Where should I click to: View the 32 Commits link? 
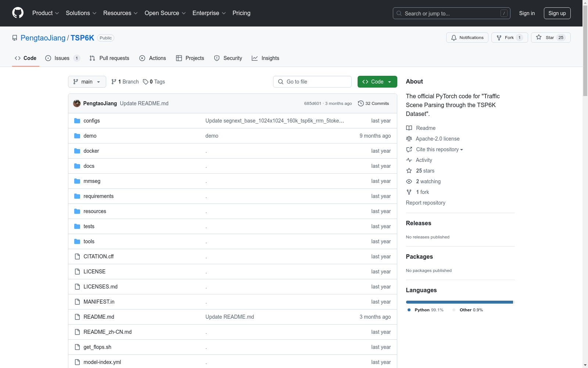[x=373, y=103]
